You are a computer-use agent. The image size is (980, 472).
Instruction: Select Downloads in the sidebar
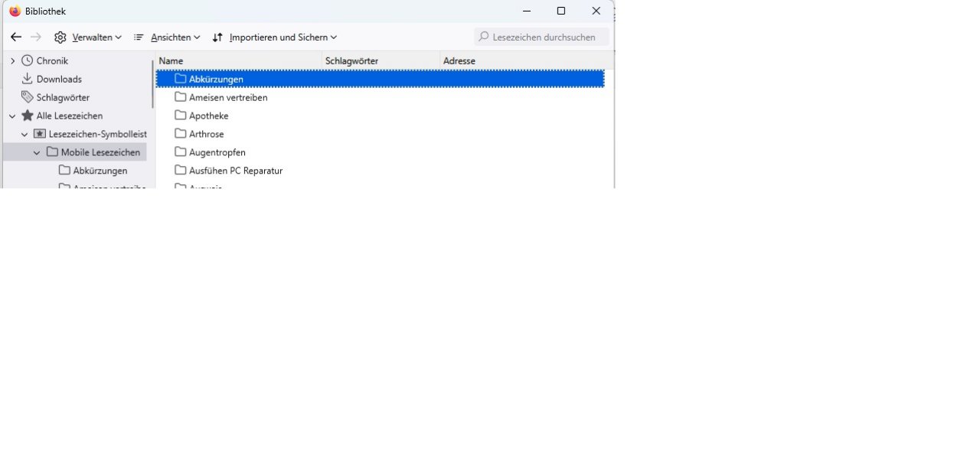tap(59, 79)
